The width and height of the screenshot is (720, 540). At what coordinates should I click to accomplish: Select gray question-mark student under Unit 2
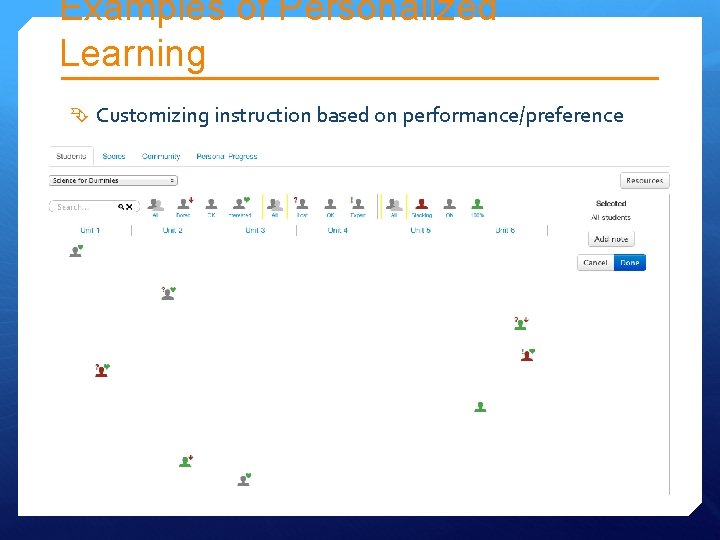(x=168, y=293)
